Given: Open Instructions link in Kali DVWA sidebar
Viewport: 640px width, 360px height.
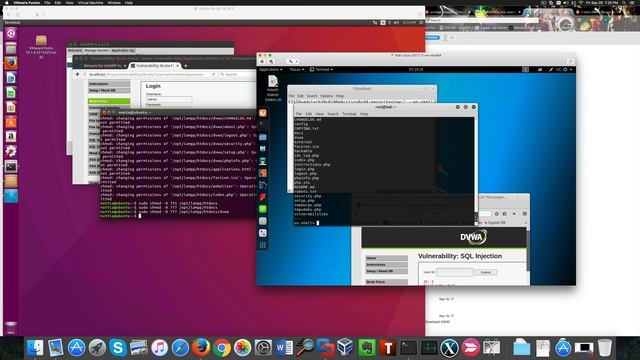Looking at the screenshot, I should click(386, 264).
